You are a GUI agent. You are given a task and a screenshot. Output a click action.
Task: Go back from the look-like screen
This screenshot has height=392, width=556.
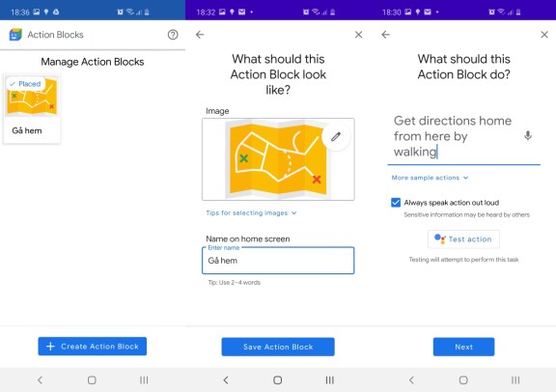(200, 35)
